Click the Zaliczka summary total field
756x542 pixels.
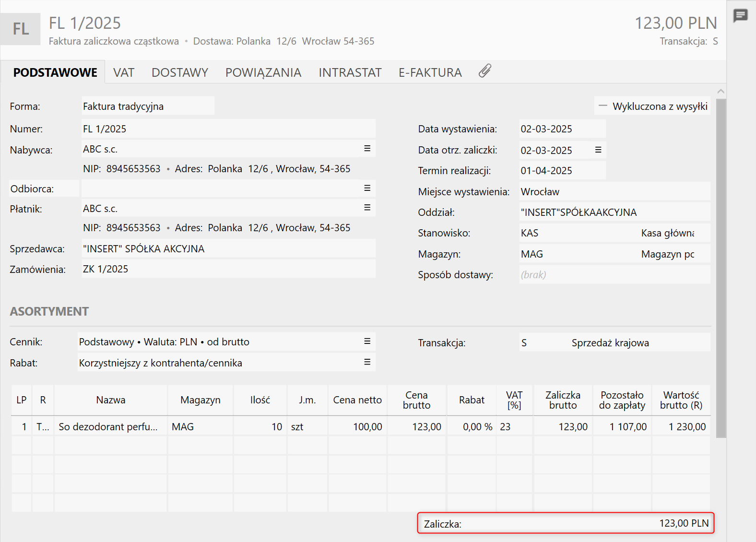coord(566,523)
